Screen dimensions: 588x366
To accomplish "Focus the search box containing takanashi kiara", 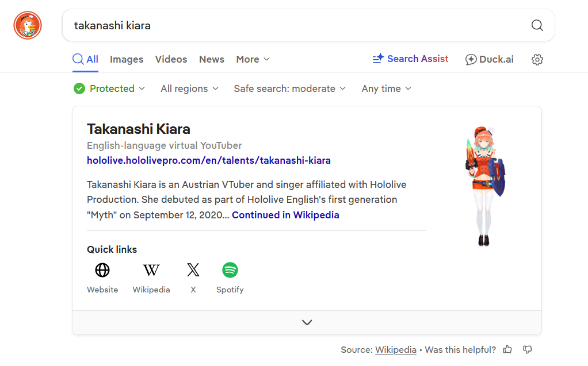I will 308,25.
